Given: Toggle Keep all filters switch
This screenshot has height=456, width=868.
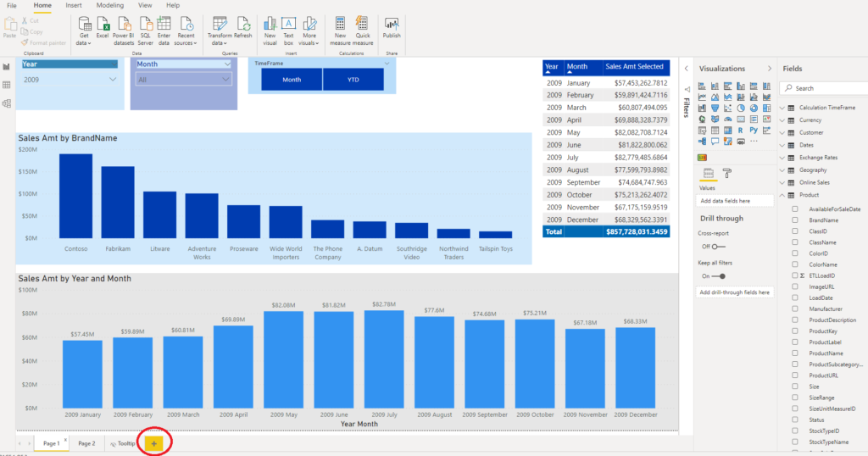Looking at the screenshot, I should pos(719,275).
